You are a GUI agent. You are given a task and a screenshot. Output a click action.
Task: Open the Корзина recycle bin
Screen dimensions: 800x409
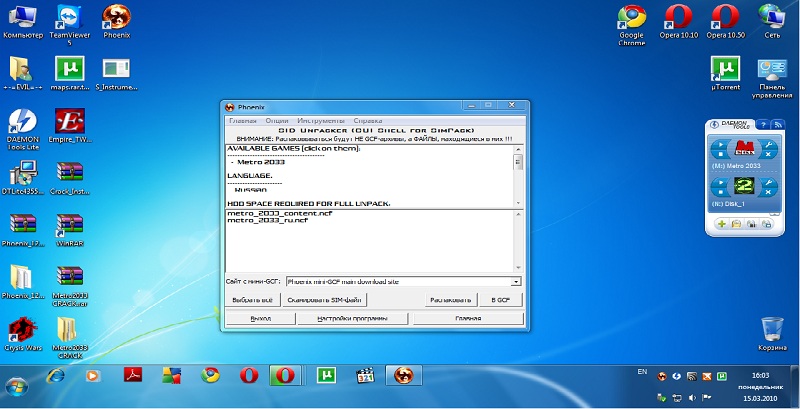772,334
